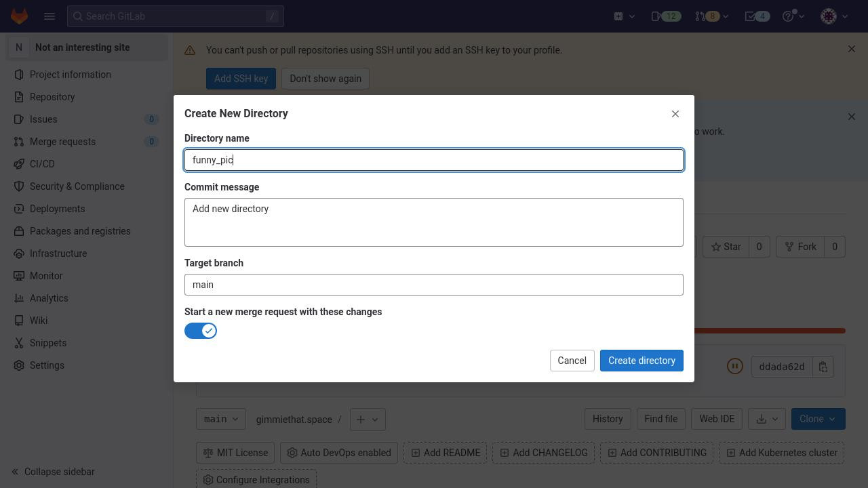Click the Directory name input

point(434,160)
